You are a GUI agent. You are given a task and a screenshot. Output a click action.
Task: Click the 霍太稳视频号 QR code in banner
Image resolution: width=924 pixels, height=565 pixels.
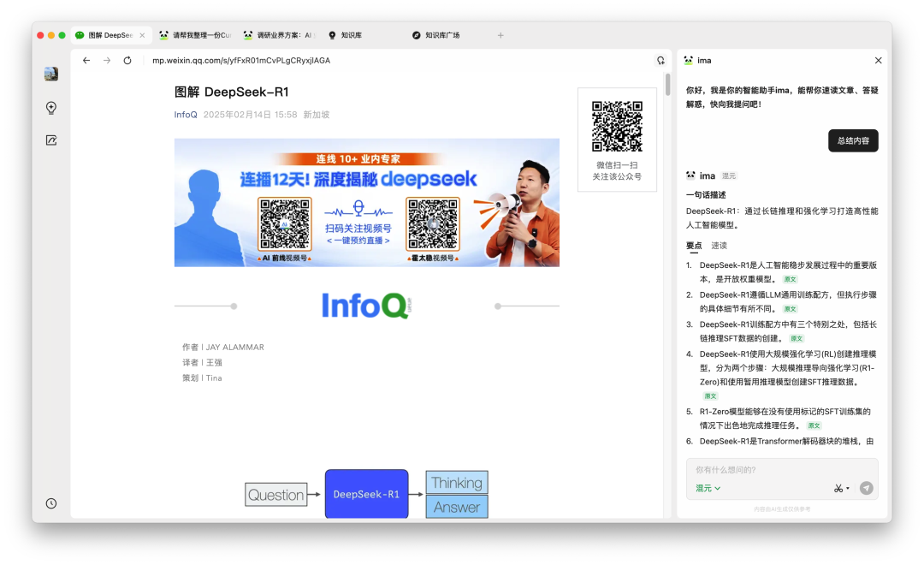(x=433, y=224)
